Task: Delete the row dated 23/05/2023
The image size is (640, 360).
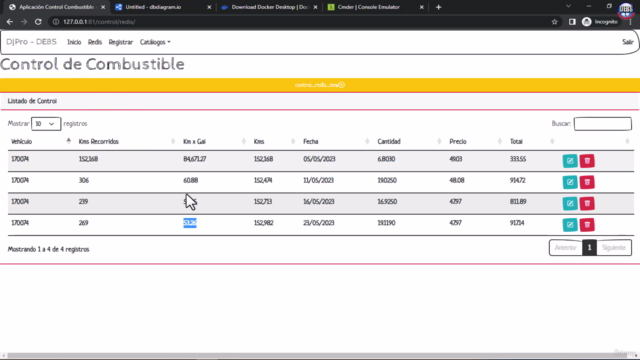Action: [587, 224]
